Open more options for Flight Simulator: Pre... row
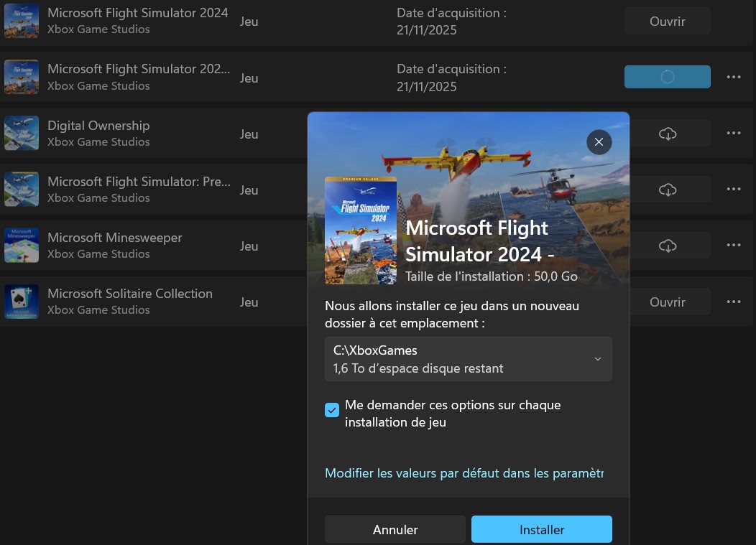Viewport: 756px width, 545px height. 733,189
